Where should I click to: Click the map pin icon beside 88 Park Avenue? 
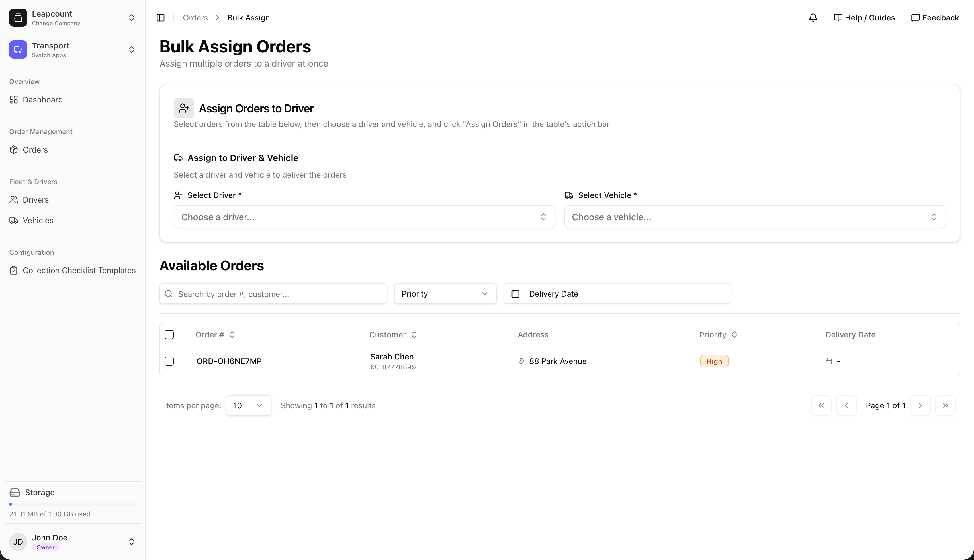tap(521, 361)
